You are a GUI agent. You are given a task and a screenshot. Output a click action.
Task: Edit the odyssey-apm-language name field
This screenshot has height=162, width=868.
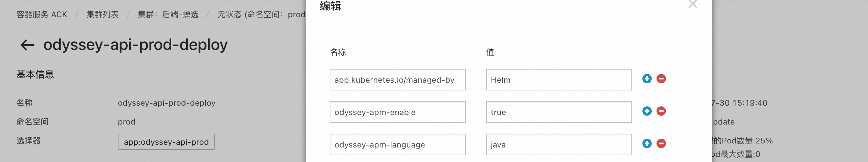pos(398,144)
